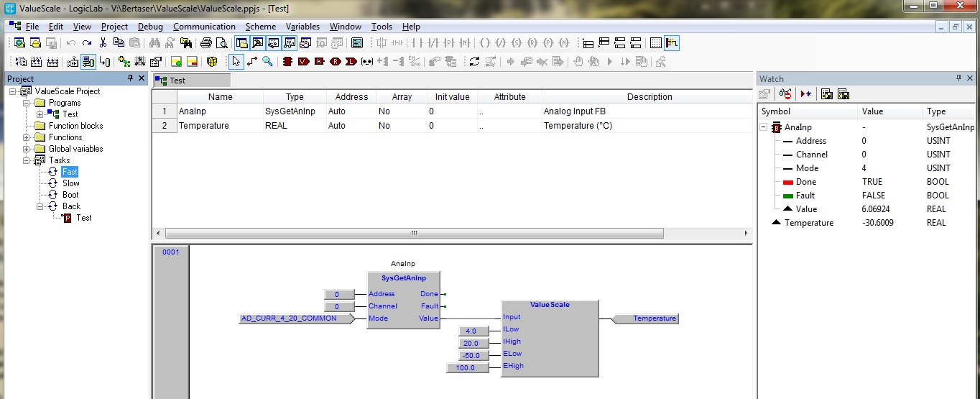The width and height of the screenshot is (980, 399).
Task: Select the Boot task
Action: click(x=70, y=195)
